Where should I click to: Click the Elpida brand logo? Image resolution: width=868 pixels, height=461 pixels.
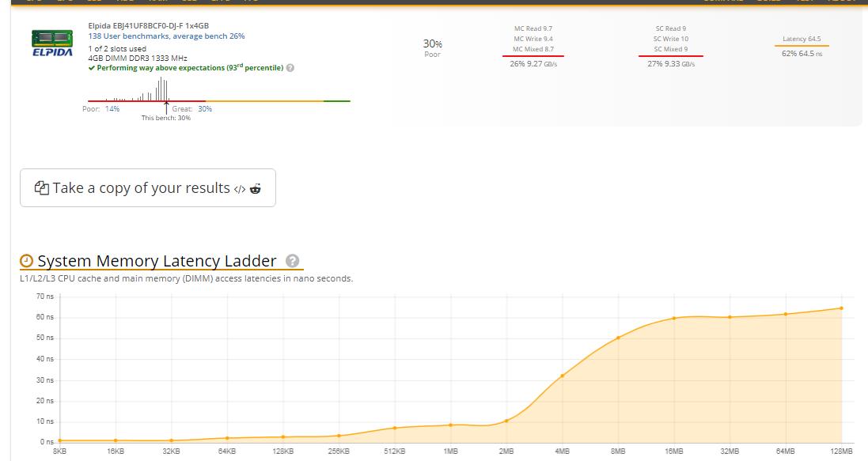tap(52, 43)
